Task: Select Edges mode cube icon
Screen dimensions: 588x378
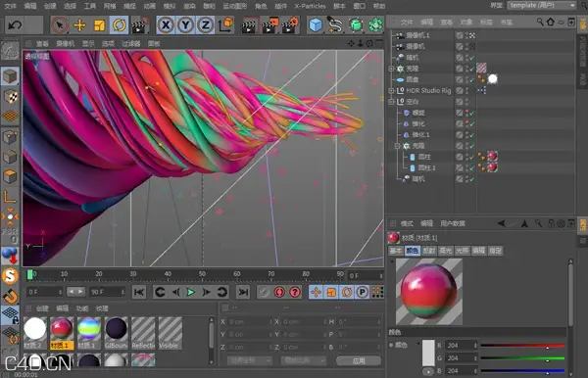Action: click(x=10, y=157)
